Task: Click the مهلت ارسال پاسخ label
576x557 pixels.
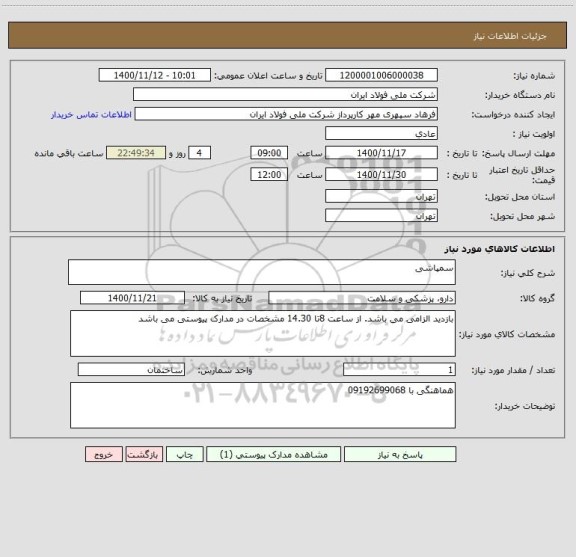Action: [518, 154]
